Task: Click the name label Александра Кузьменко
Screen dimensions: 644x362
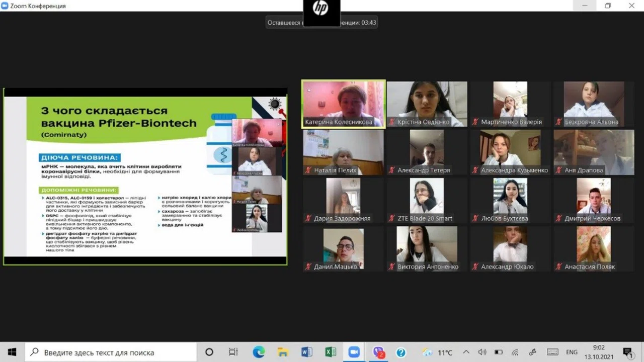Action: click(515, 170)
